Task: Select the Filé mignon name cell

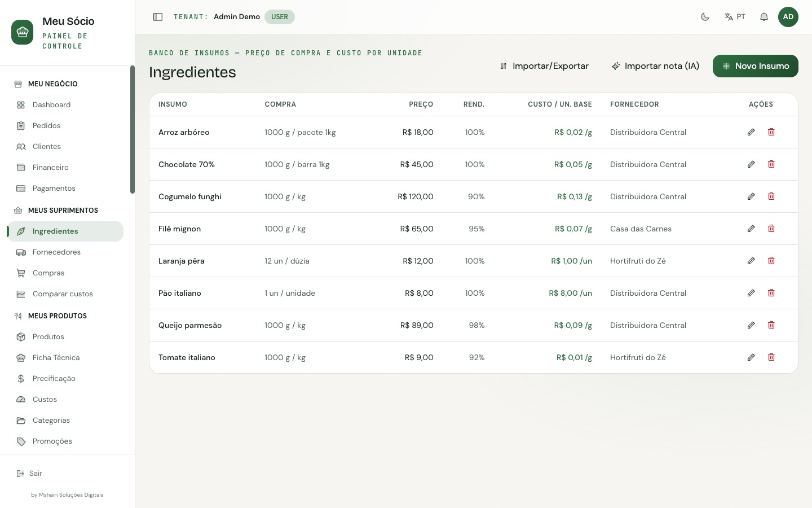Action: [x=179, y=229]
